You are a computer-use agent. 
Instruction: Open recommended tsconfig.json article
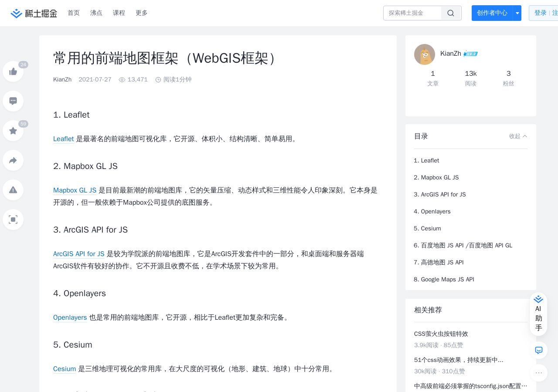471,386
